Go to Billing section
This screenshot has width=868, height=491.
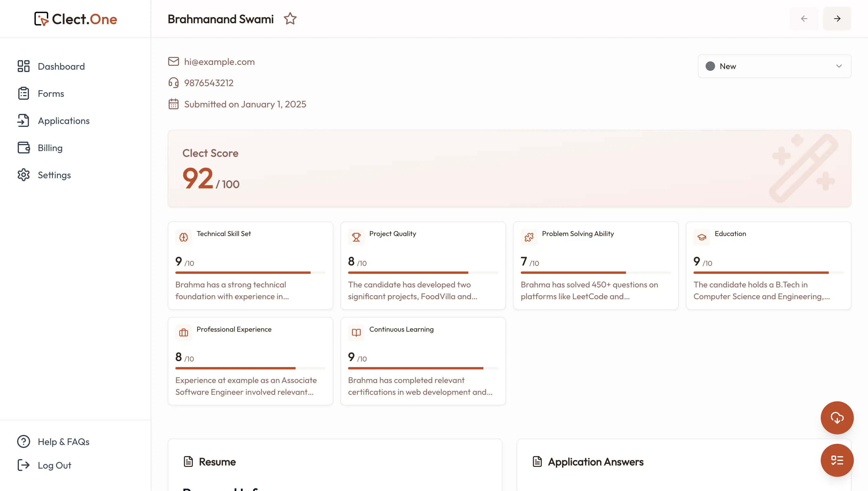coord(50,148)
